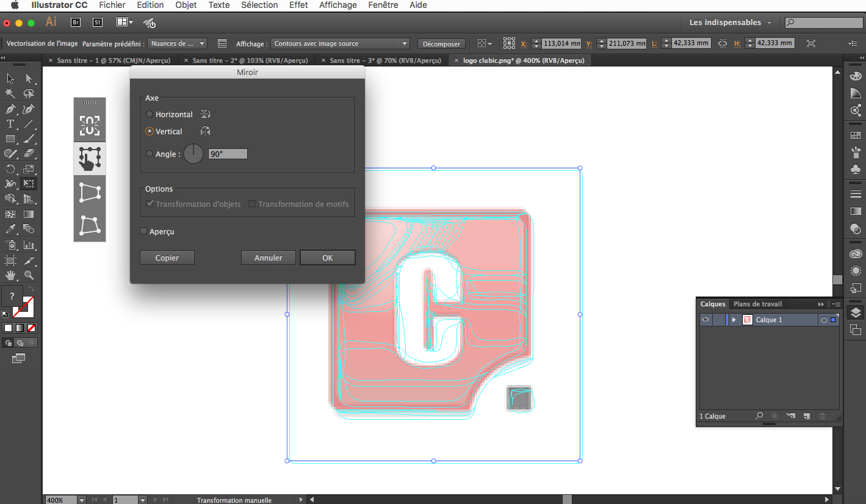Open the Layers panel flyout menu
The width and height of the screenshot is (866, 504).
point(835,304)
